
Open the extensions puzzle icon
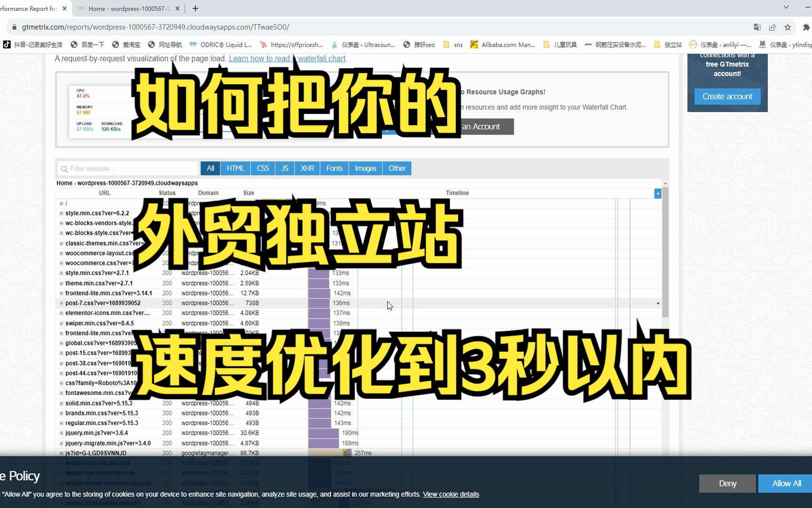tap(806, 27)
